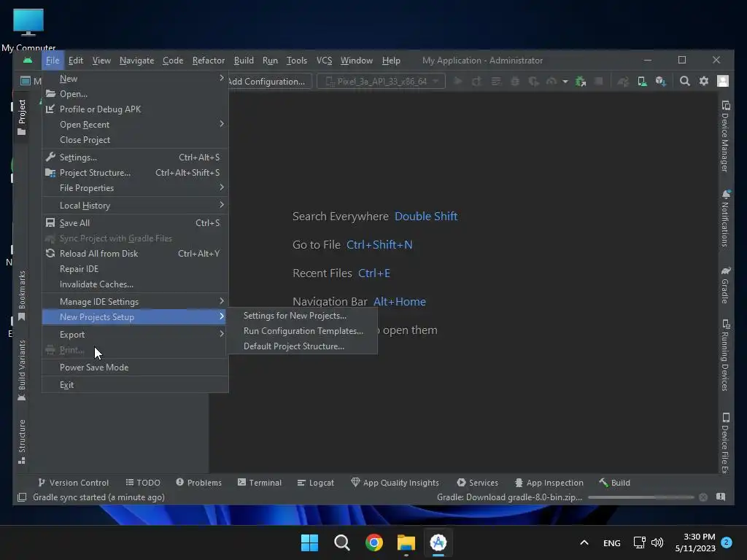Click the Android Studio logo icon in the title bar
This screenshot has height=560, width=747.
tap(28, 61)
